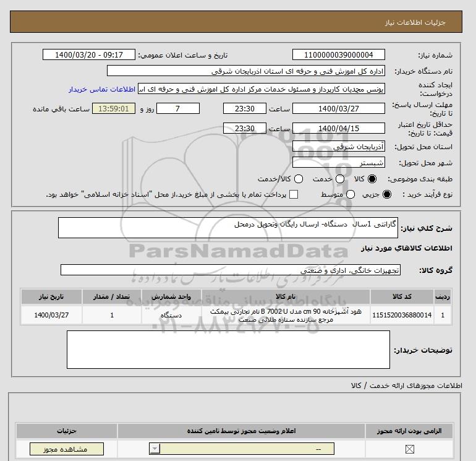Click the اعلام وضعیت مجوز column header

coord(241,431)
